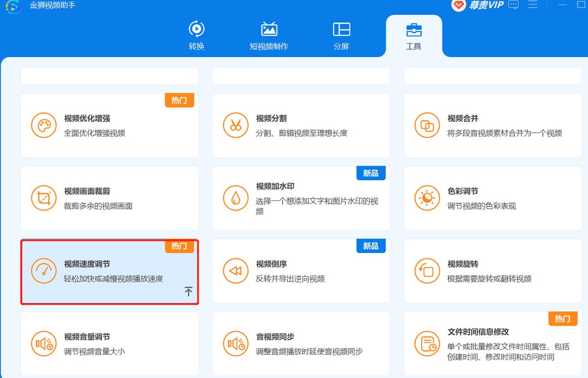Collapse the 视频速度调节 card via up arrow

pyautogui.click(x=187, y=291)
